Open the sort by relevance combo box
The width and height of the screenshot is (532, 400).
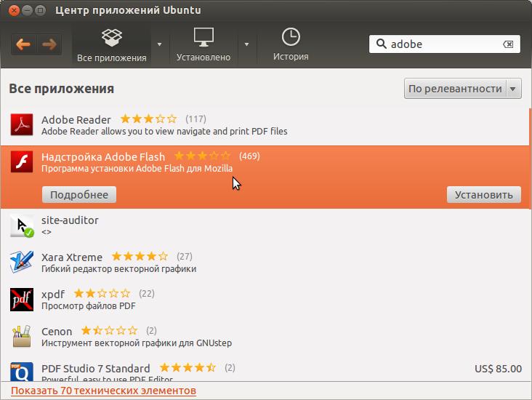(463, 89)
